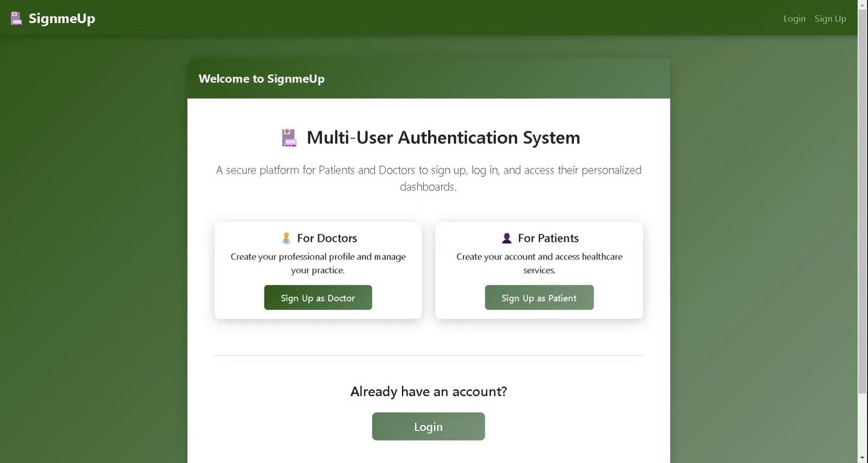Click the Multi-User Authentication System heading
Image resolution: width=868 pixels, height=463 pixels.
coord(443,138)
